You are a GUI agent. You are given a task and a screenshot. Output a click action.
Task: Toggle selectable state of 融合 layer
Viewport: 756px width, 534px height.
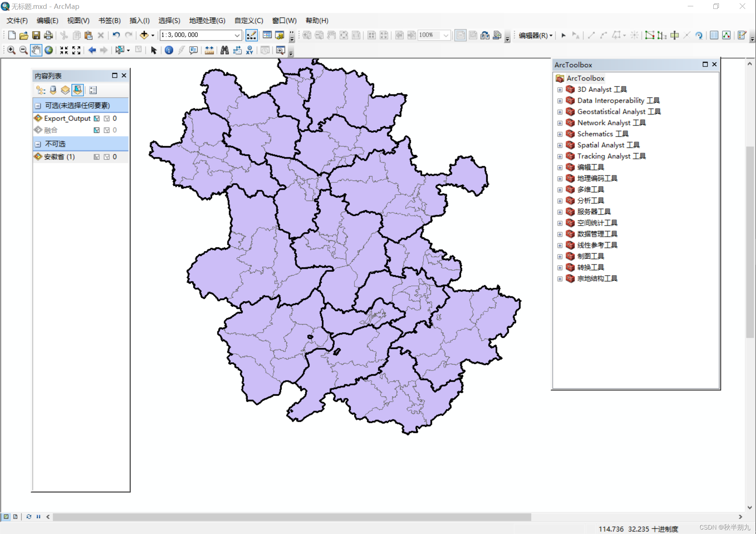coord(96,130)
